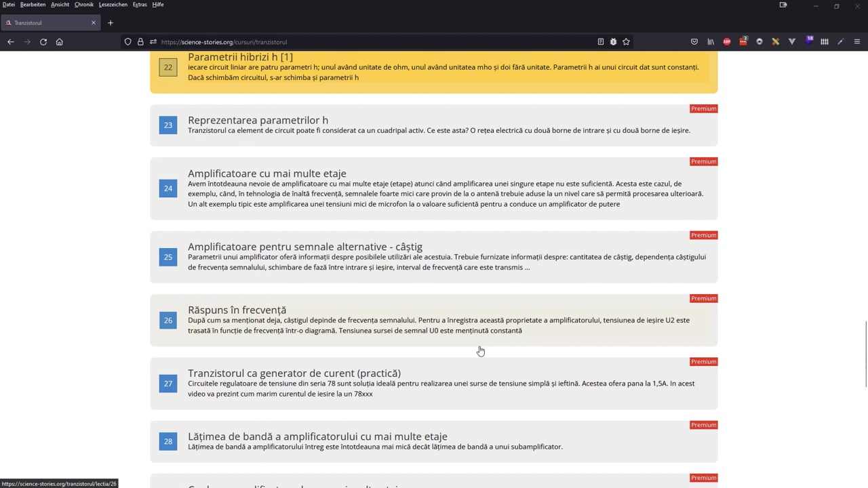Save page to Pocket
Viewport: 868px width, 488px height.
694,41
